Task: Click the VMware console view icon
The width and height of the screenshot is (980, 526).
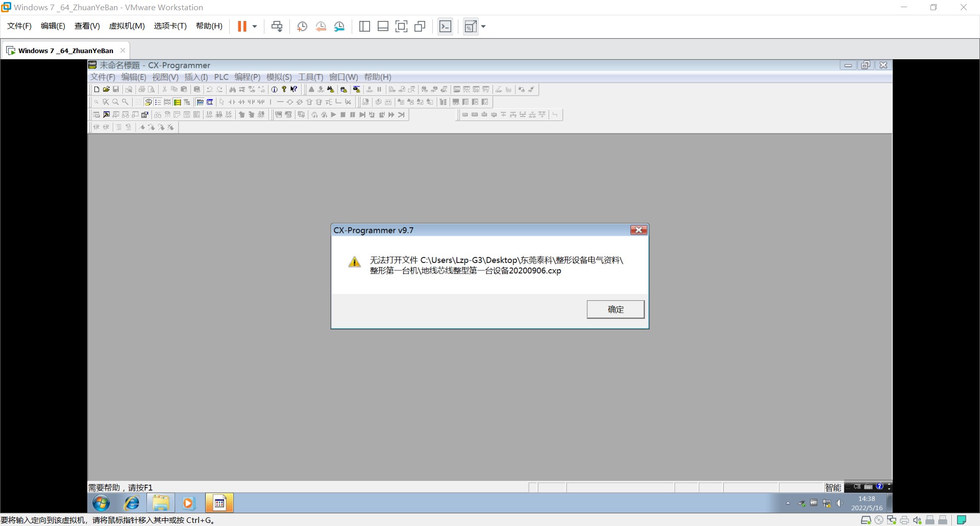Action: pyautogui.click(x=445, y=27)
